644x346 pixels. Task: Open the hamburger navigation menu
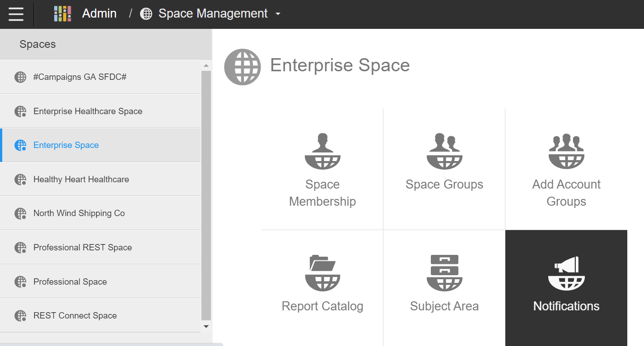point(16,14)
